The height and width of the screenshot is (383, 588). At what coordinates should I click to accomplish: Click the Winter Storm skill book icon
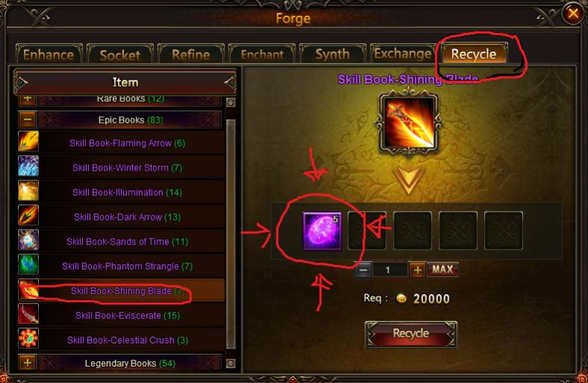click(28, 166)
